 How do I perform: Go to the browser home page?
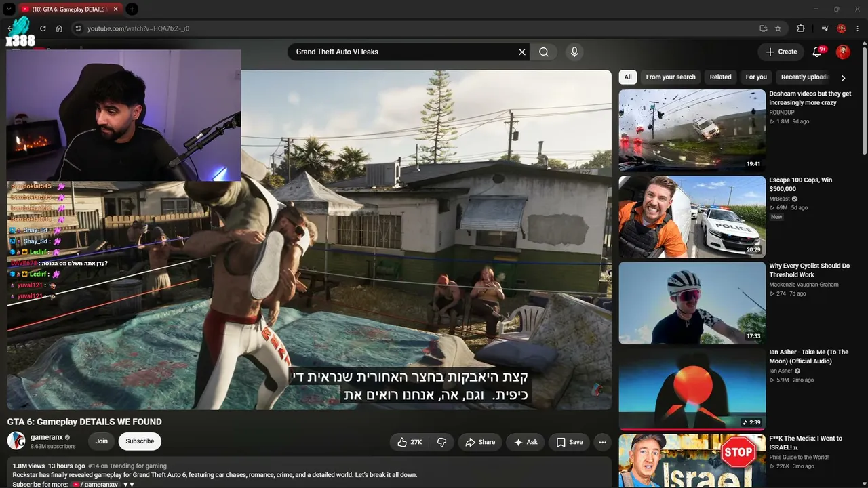point(59,28)
